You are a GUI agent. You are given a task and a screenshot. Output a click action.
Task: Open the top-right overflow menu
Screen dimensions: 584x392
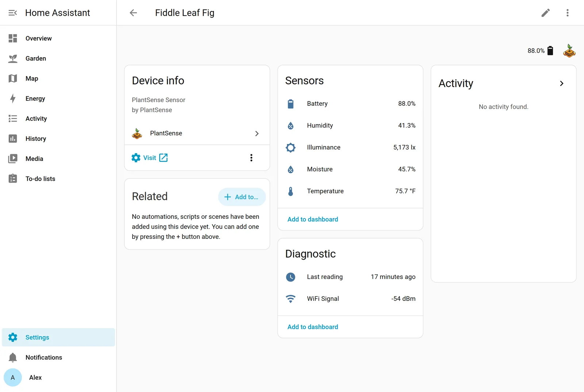[x=567, y=13]
